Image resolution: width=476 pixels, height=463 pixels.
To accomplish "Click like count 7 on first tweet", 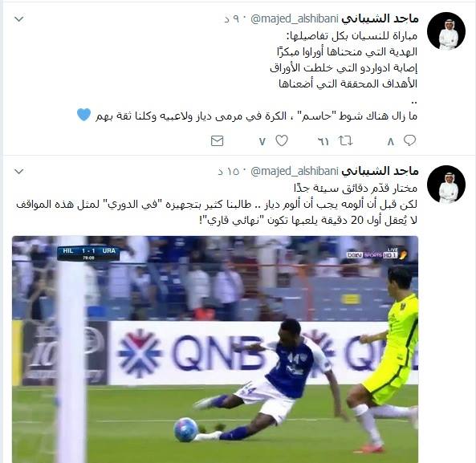I will click(262, 141).
